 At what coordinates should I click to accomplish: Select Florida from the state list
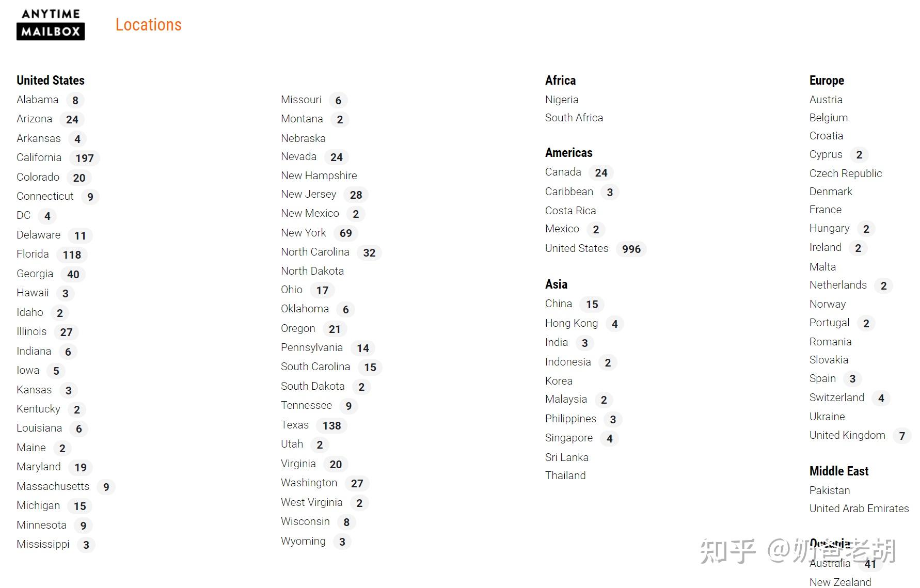click(52, 254)
